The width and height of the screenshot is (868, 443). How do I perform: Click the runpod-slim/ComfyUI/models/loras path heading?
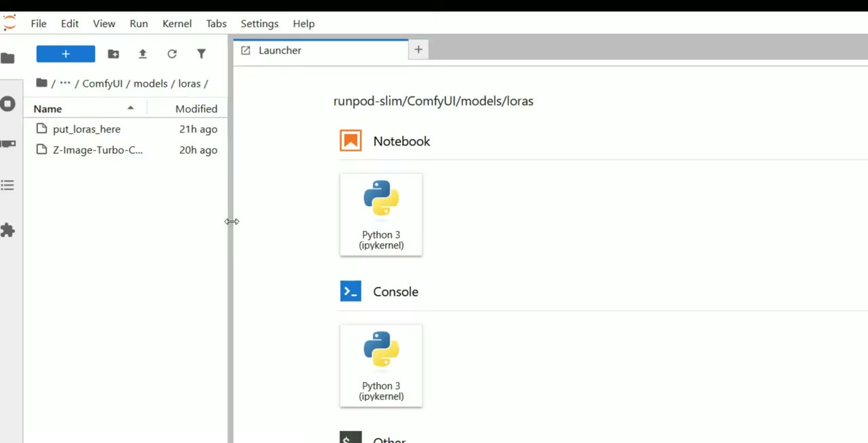point(433,101)
